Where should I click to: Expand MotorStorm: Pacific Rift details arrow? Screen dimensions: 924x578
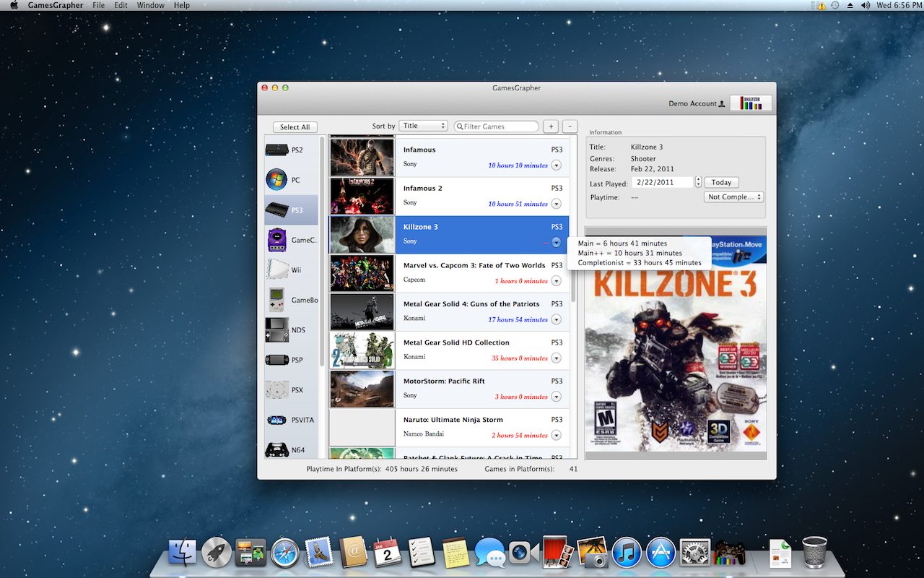[x=556, y=397]
